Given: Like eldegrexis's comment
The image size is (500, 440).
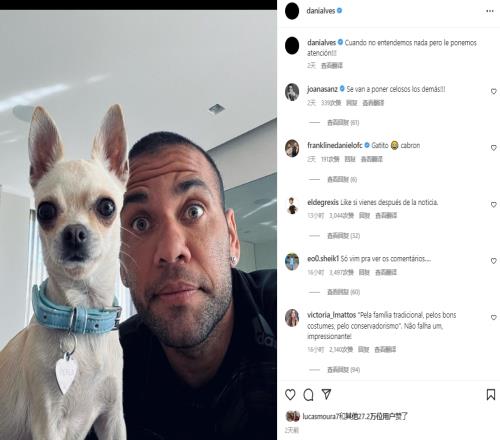Looking at the screenshot, I should 494,205.
